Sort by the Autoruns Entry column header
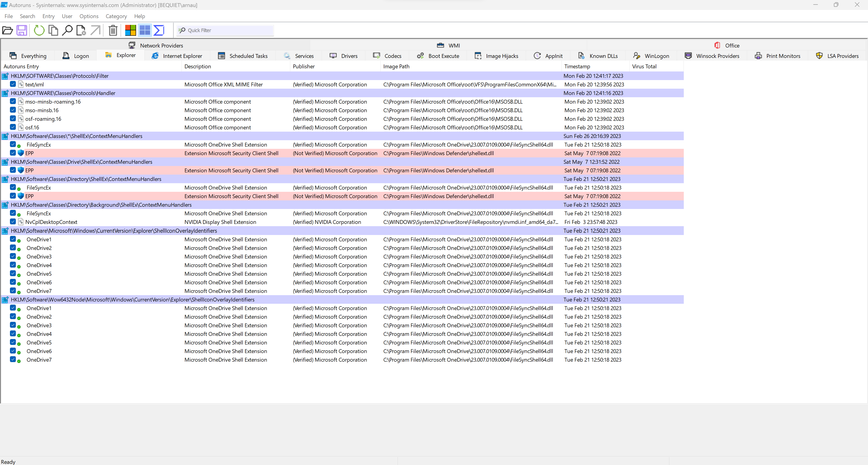The width and height of the screenshot is (868, 465). tap(91, 66)
